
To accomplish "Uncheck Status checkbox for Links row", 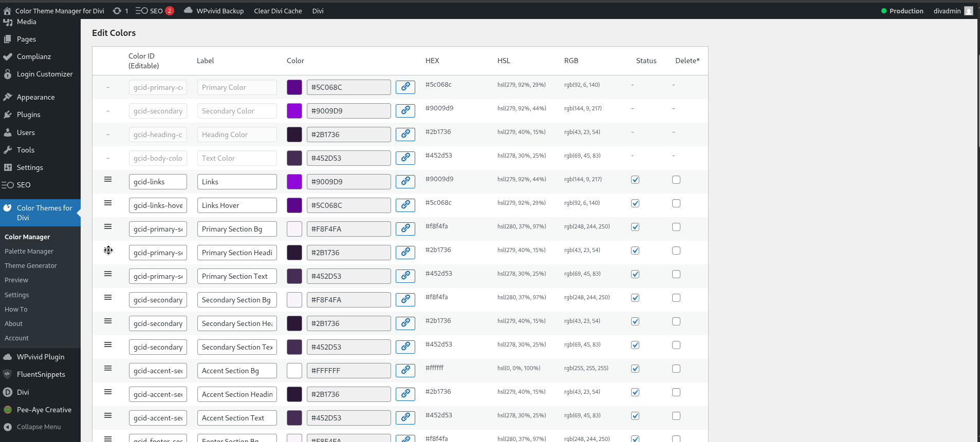I will click(x=635, y=180).
